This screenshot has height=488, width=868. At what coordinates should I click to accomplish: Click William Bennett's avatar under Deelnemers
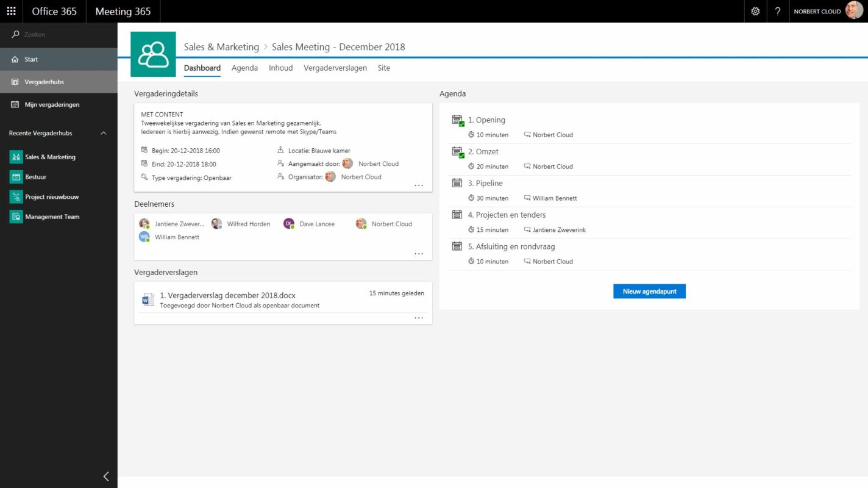(144, 237)
